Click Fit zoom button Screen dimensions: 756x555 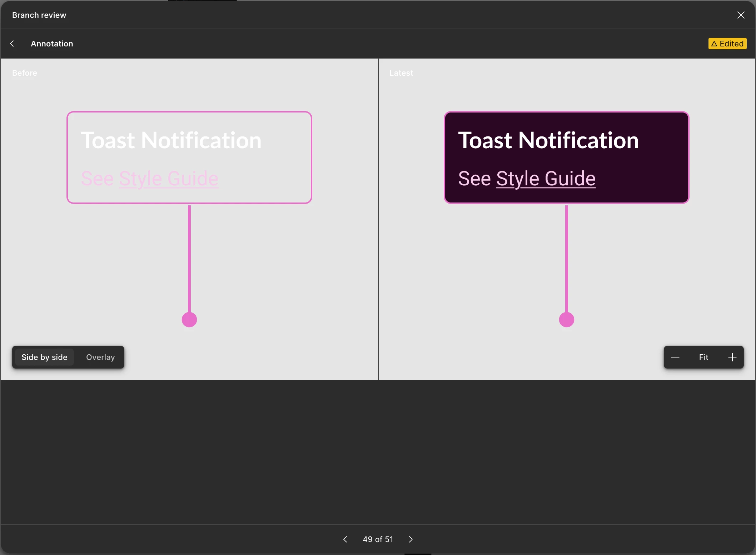tap(703, 357)
